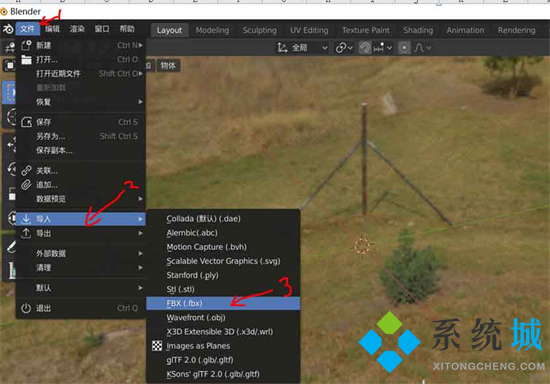This screenshot has height=384, width=550.
Task: Choose 追加... (Append) entry
Action: click(81, 185)
